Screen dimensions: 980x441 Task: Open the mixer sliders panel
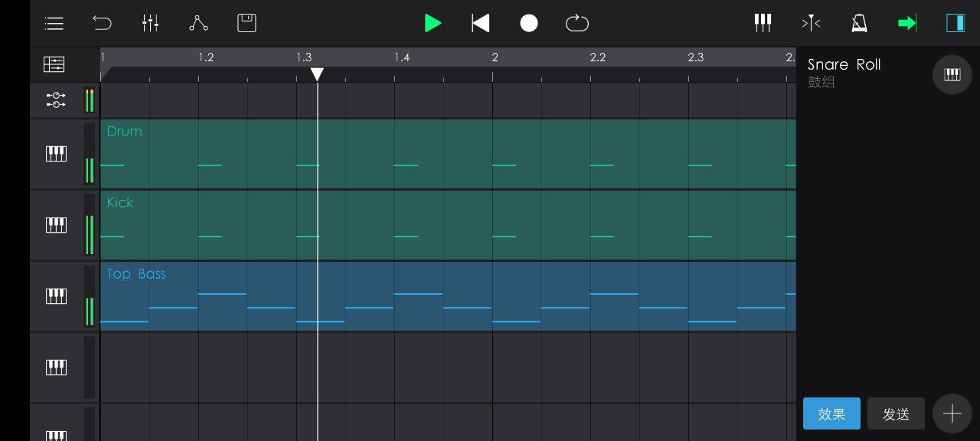pos(150,24)
